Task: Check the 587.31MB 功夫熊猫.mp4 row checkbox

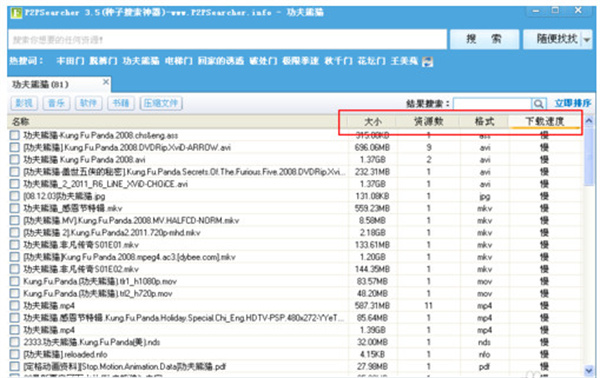Action: tap(15, 306)
